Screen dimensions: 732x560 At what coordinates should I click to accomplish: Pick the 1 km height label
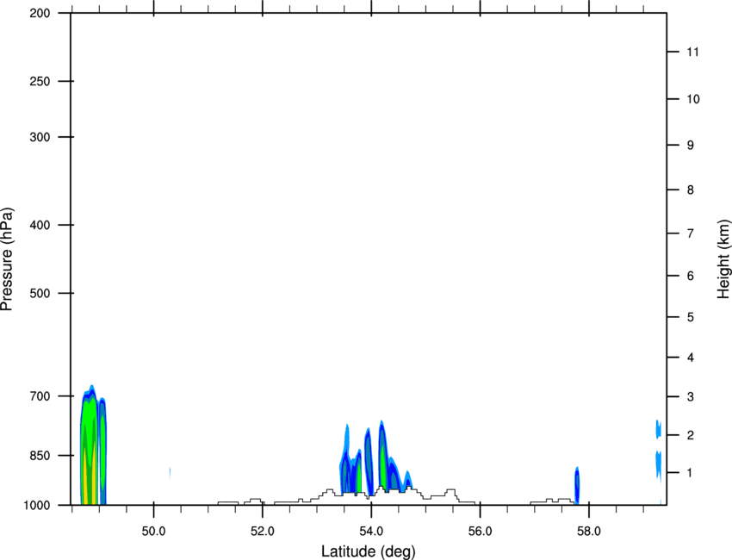(x=691, y=473)
